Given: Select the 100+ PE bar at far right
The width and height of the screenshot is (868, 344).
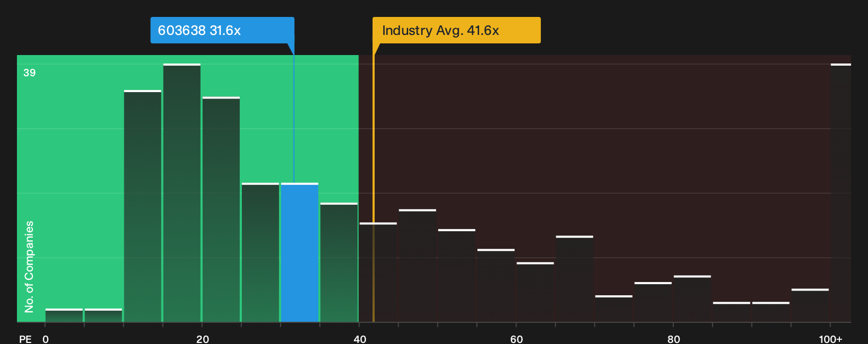Looking at the screenshot, I should [841, 193].
